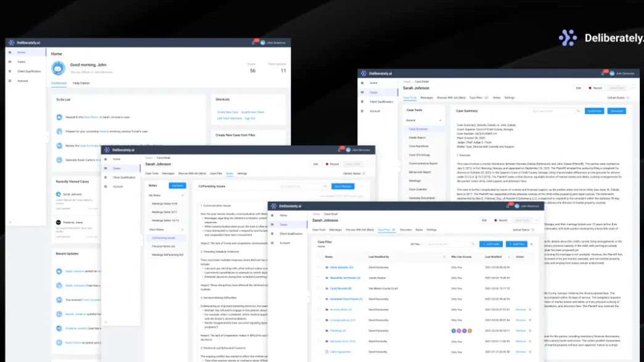
Task: Collapse the My Notes group
Action: [183, 195]
